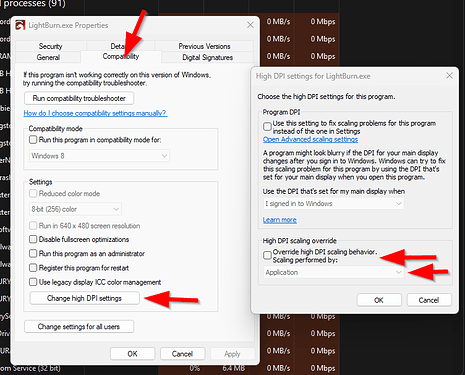Open 'How do I choose compatibility settings manually?' link
Image resolution: width=465 pixels, height=375 pixels.
[95, 113]
